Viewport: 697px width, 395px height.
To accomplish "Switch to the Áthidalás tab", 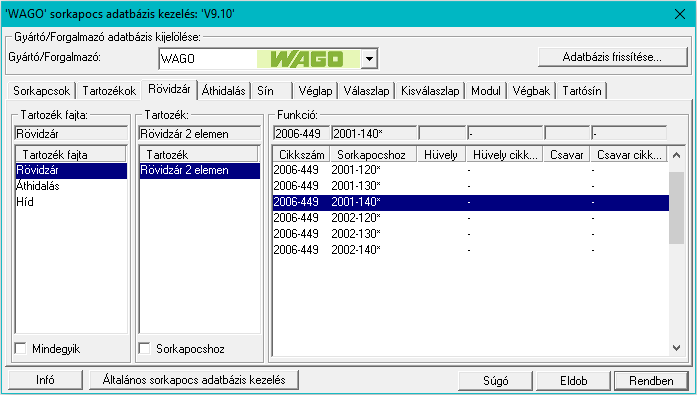I will pyautogui.click(x=224, y=91).
